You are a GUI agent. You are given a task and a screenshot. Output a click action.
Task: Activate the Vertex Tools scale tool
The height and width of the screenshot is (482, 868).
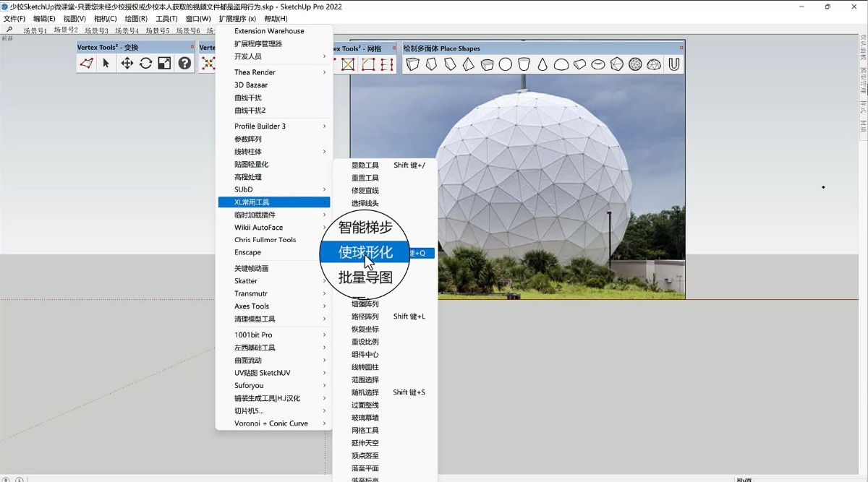pos(165,64)
